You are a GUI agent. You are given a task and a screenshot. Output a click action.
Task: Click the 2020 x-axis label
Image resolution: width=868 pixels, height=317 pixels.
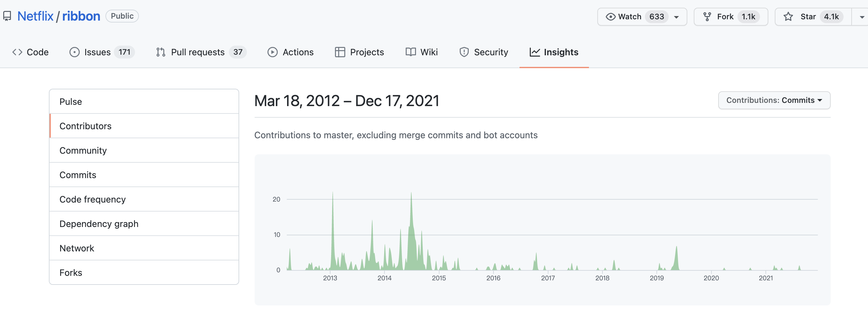711,278
